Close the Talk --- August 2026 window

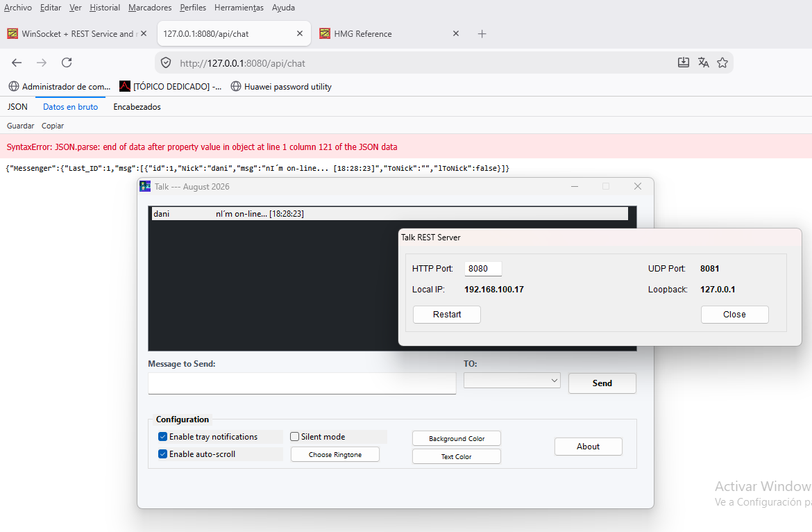638,187
